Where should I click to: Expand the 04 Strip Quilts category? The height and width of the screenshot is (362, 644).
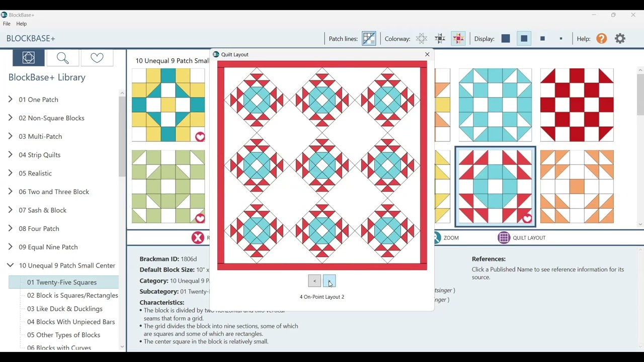[10, 155]
